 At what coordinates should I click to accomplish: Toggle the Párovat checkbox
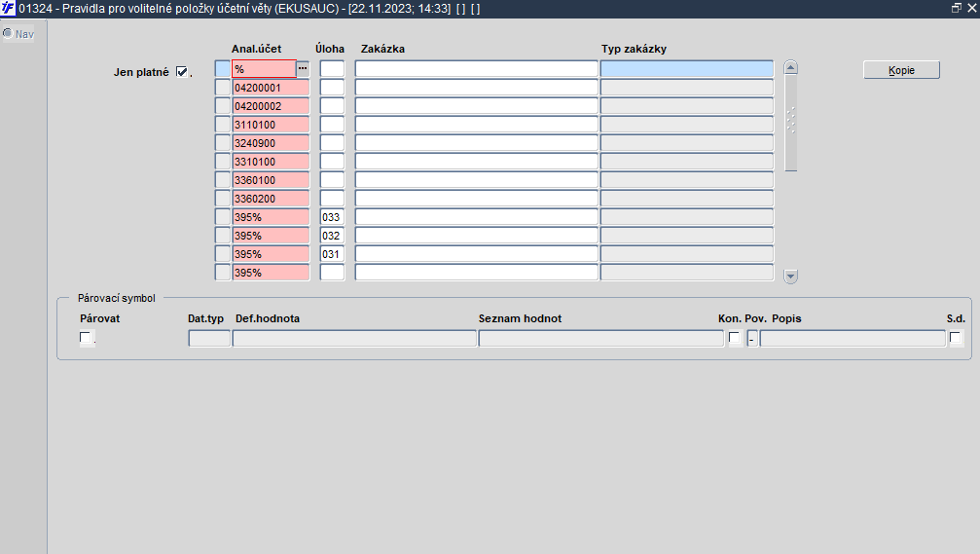(85, 338)
